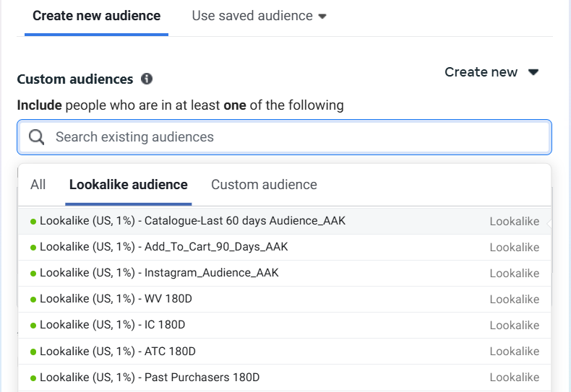Viewport: 571px width, 392px height.
Task: Expand the Create new dropdown
Action: (x=491, y=72)
